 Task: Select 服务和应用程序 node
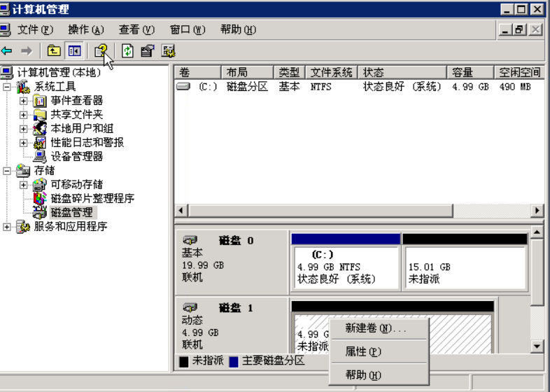(x=71, y=227)
